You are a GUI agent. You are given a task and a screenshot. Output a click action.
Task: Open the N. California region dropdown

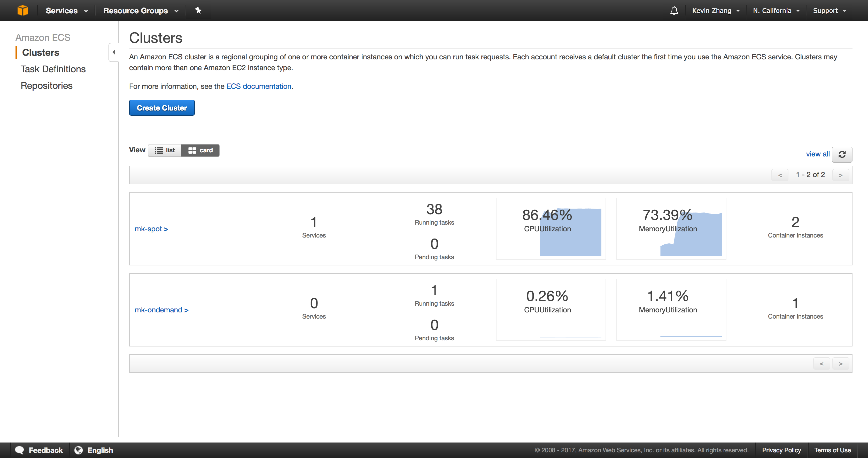click(x=776, y=11)
